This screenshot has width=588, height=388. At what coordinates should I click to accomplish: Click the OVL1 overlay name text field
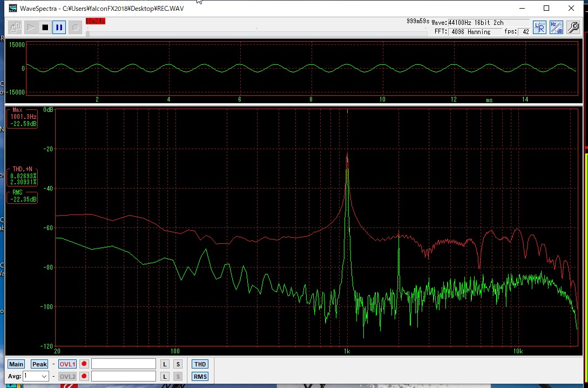[124, 364]
